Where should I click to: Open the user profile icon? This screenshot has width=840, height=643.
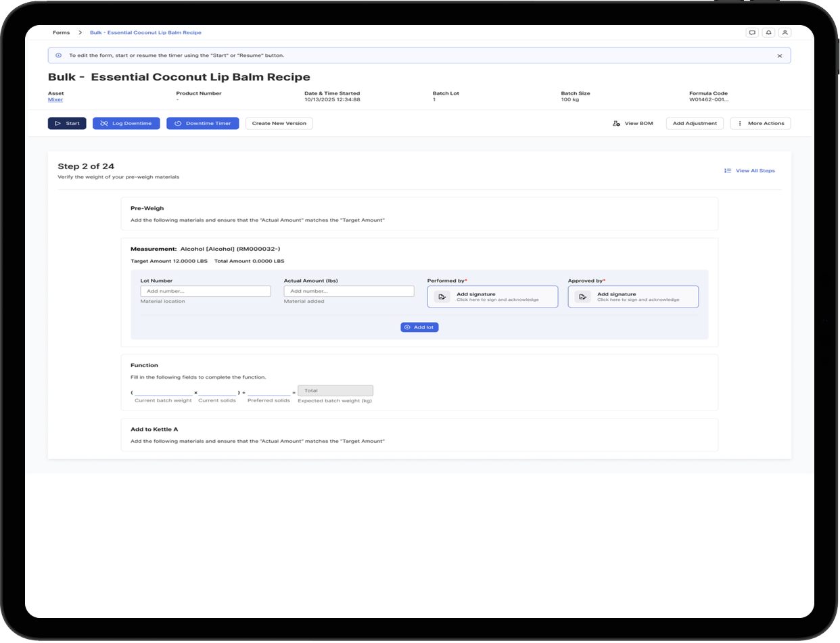click(785, 32)
